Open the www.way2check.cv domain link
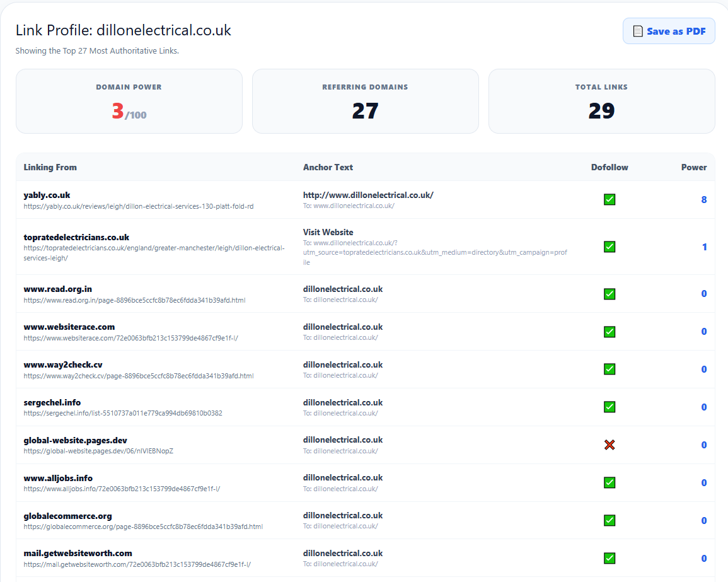Viewport: 728px width, 582px height. (63, 364)
